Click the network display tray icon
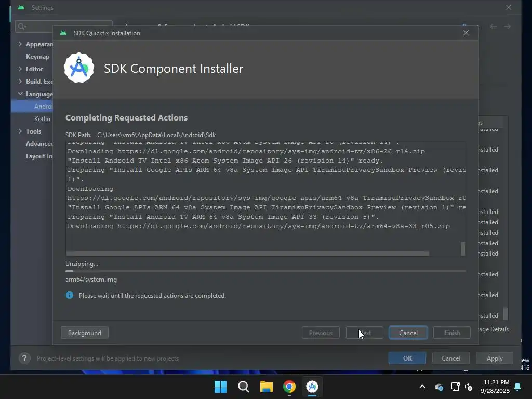 pos(455,387)
